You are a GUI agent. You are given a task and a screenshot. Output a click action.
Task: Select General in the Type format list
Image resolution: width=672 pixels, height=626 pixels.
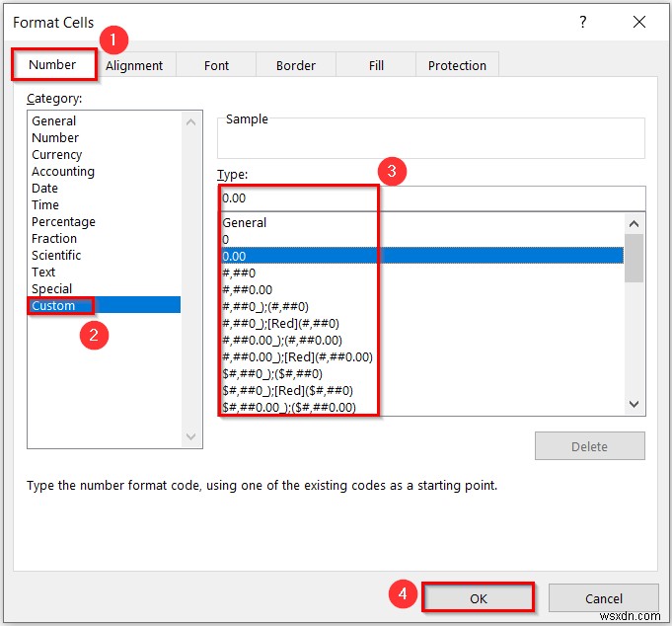coord(422,222)
